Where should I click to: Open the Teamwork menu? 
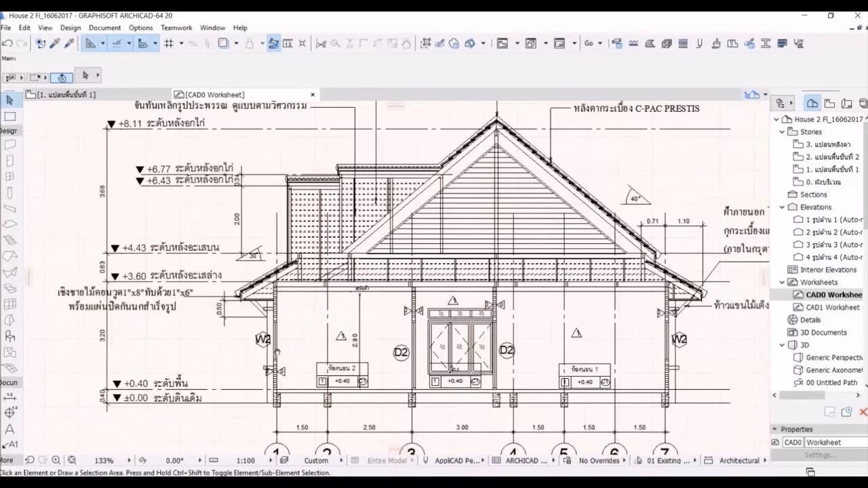click(x=176, y=28)
